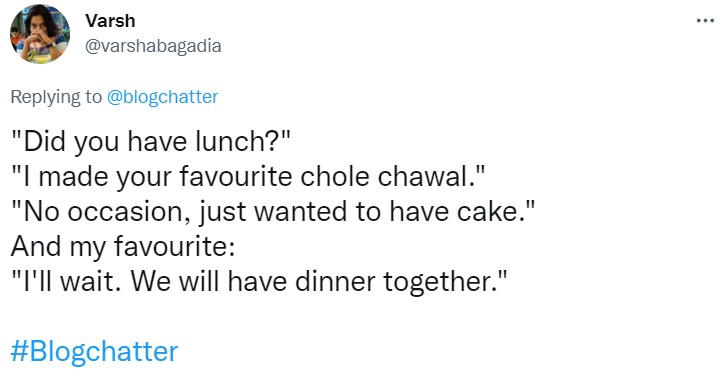Visit the @blogchatter mention link
Viewport: 726px width, 377px height.
click(x=163, y=97)
